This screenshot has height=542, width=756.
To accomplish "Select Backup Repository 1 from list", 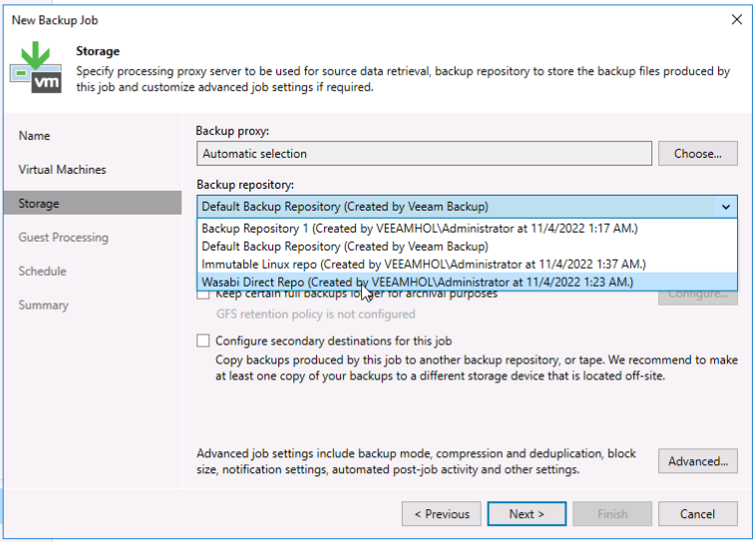I will tap(467, 229).
